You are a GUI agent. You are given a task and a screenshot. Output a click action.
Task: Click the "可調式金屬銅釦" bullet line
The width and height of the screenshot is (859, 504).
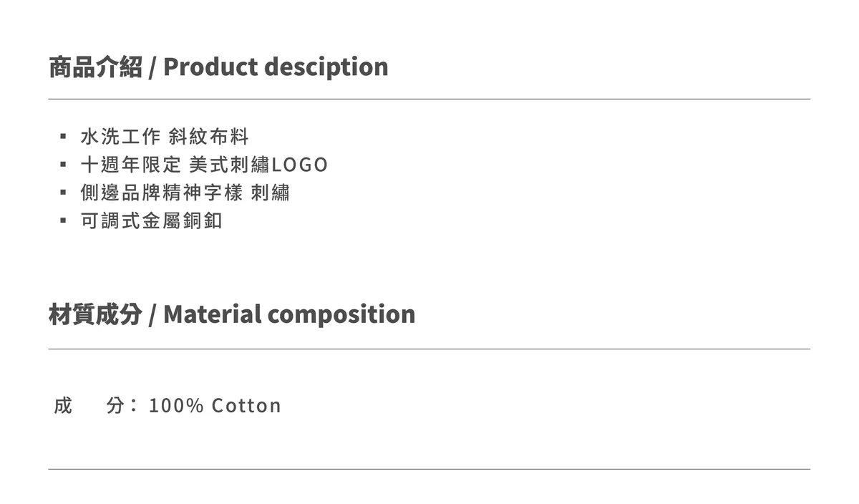click(x=152, y=220)
